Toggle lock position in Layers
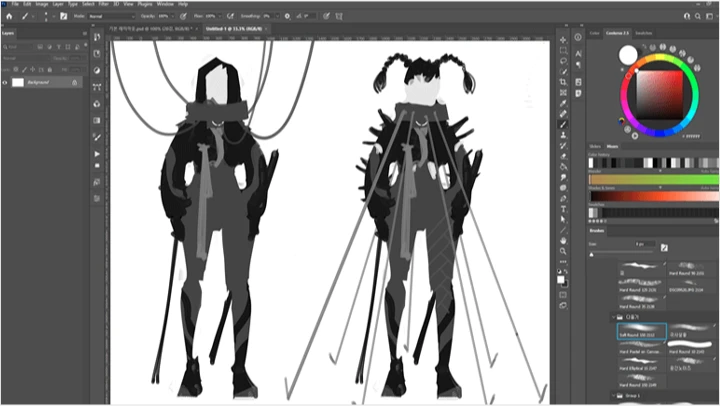 point(33,69)
